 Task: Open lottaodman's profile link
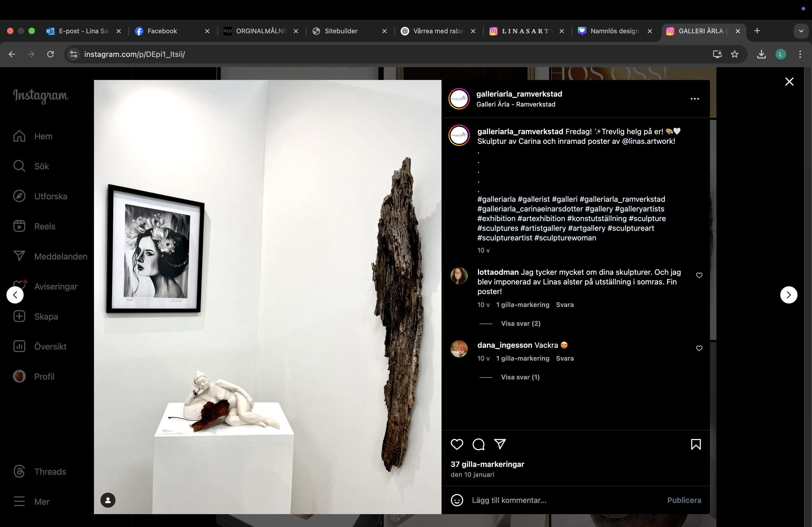pos(498,272)
